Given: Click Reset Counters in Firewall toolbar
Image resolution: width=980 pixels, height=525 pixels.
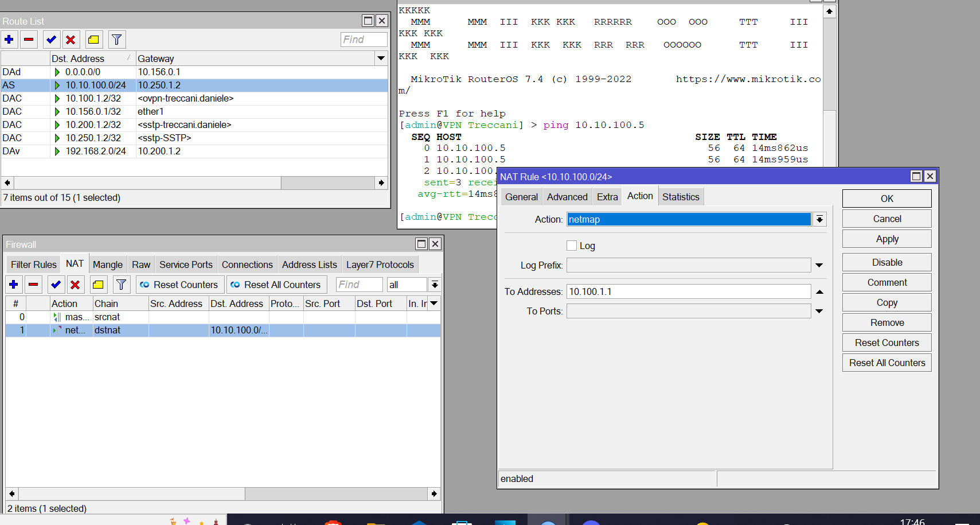Looking at the screenshot, I should click(179, 285).
